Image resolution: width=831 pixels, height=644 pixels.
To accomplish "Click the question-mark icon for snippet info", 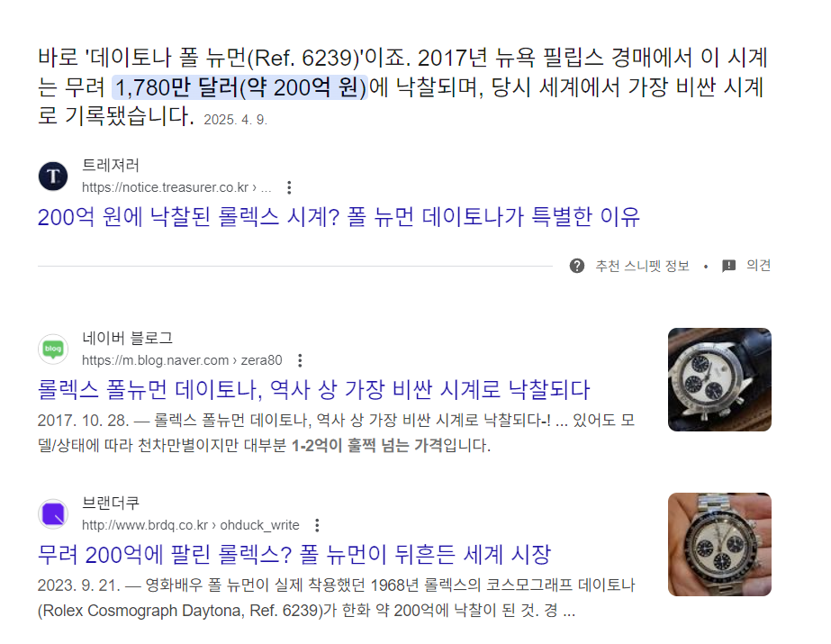I will pos(576,266).
